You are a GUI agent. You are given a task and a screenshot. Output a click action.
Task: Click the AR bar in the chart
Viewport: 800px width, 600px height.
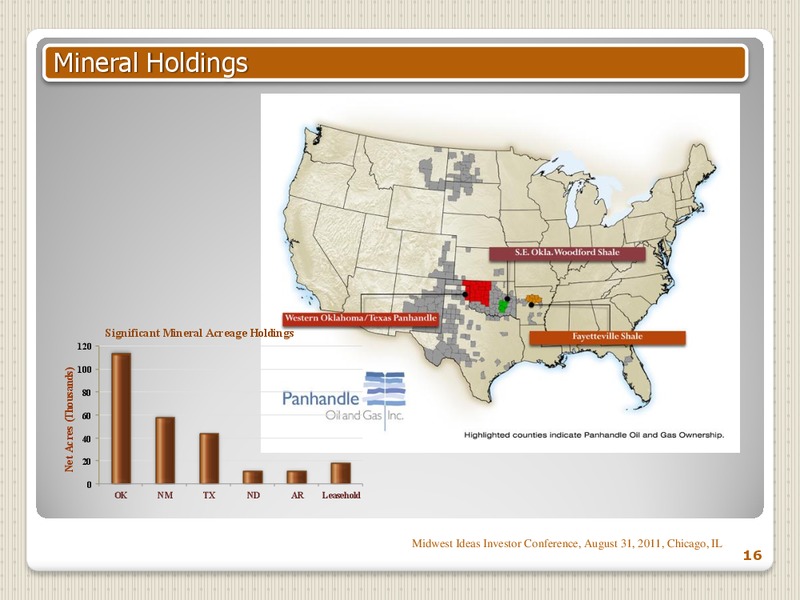[x=296, y=477]
